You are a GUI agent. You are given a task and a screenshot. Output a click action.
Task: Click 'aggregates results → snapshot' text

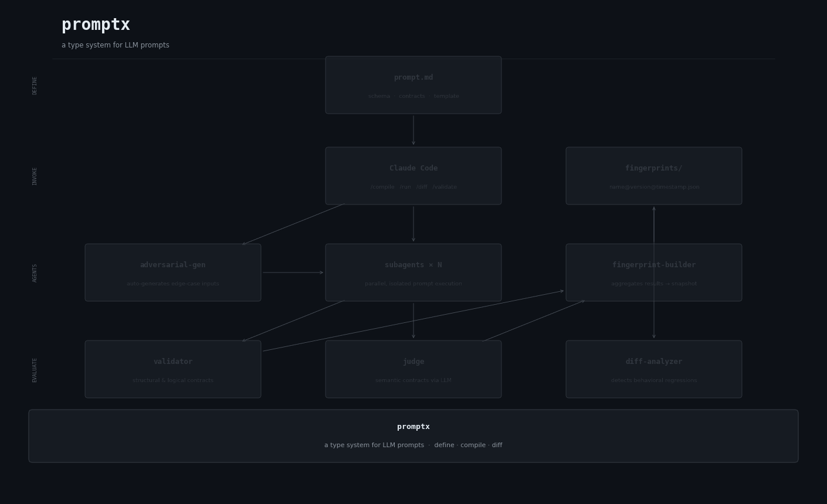pos(654,284)
